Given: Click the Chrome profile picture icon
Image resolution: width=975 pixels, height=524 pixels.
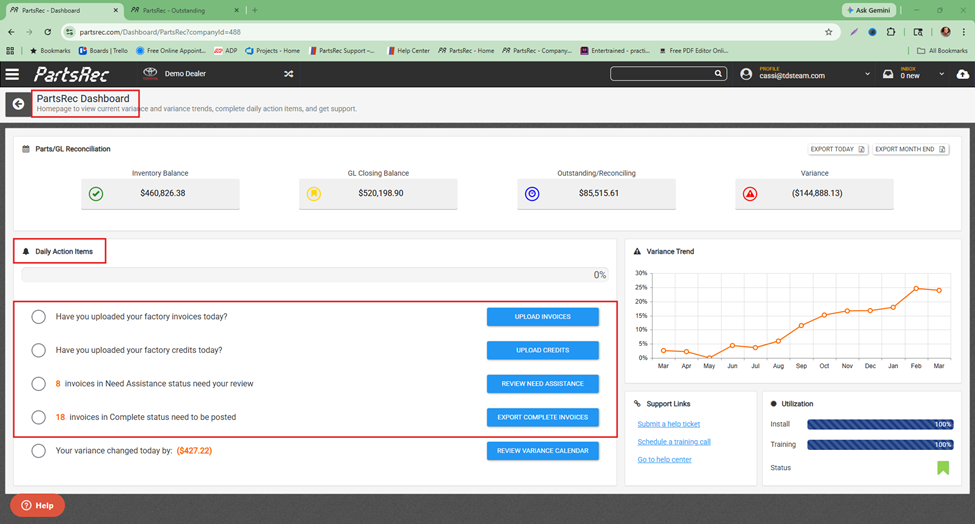Looking at the screenshot, I should 945,32.
